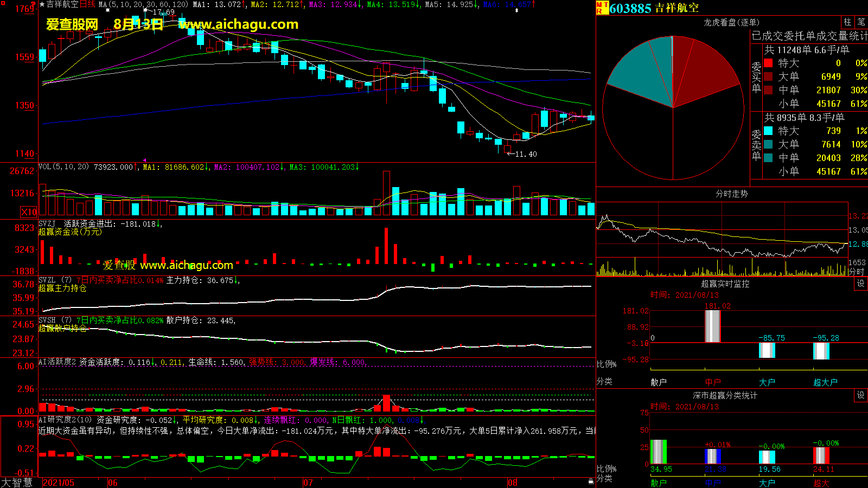Open 设 settings for 超赢实时监控 panel
This screenshot has width=868, height=488.
tap(861, 284)
